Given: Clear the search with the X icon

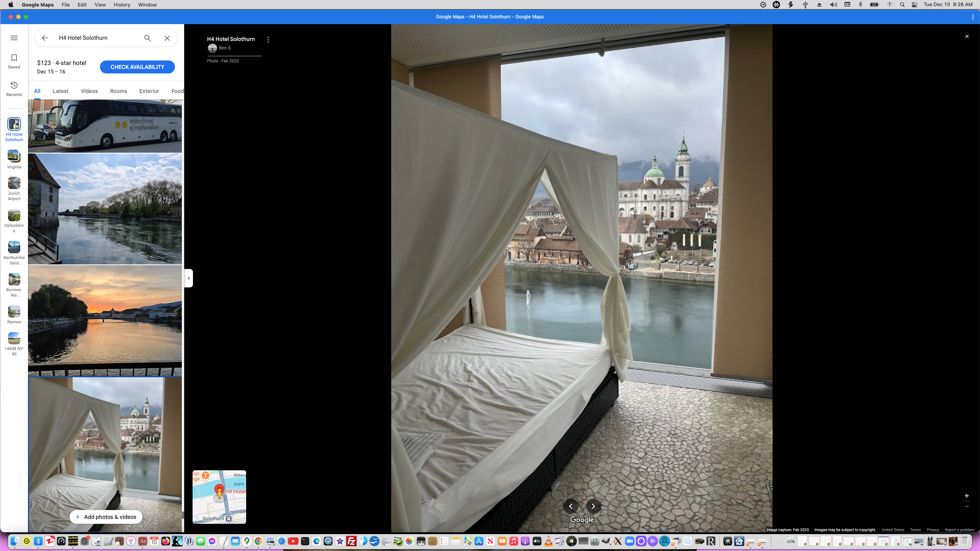Looking at the screenshot, I should click(167, 38).
